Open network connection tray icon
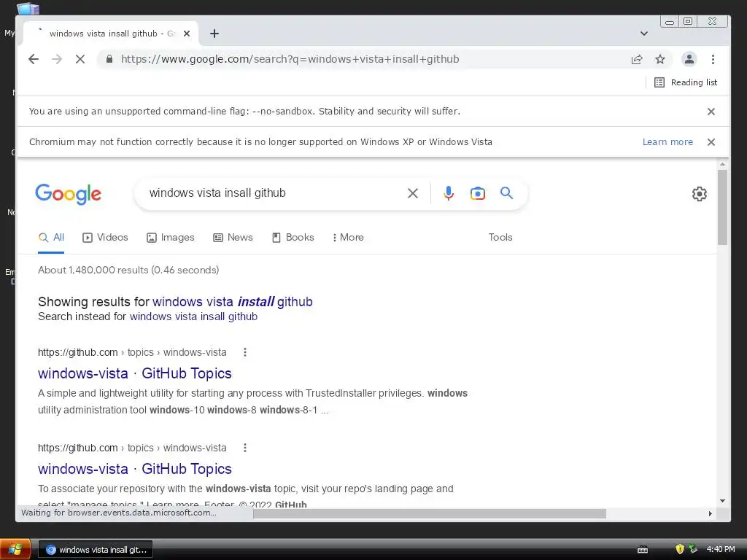The width and height of the screenshot is (747, 560). (x=693, y=549)
